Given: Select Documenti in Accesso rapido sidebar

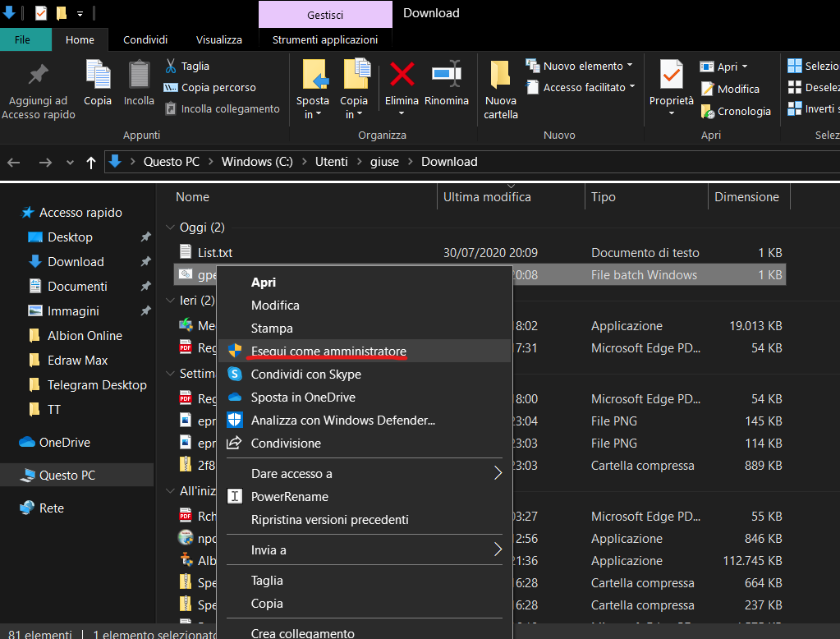Looking at the screenshot, I should tap(77, 287).
